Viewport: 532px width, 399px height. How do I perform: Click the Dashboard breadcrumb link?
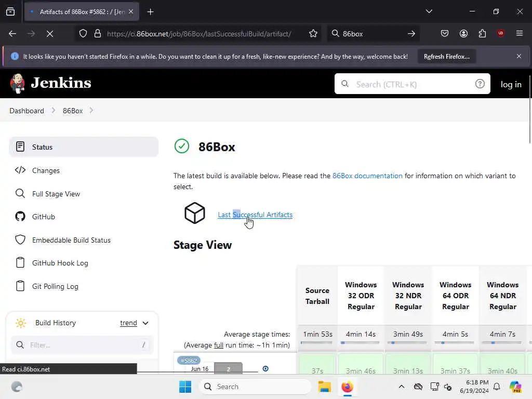coord(27,111)
